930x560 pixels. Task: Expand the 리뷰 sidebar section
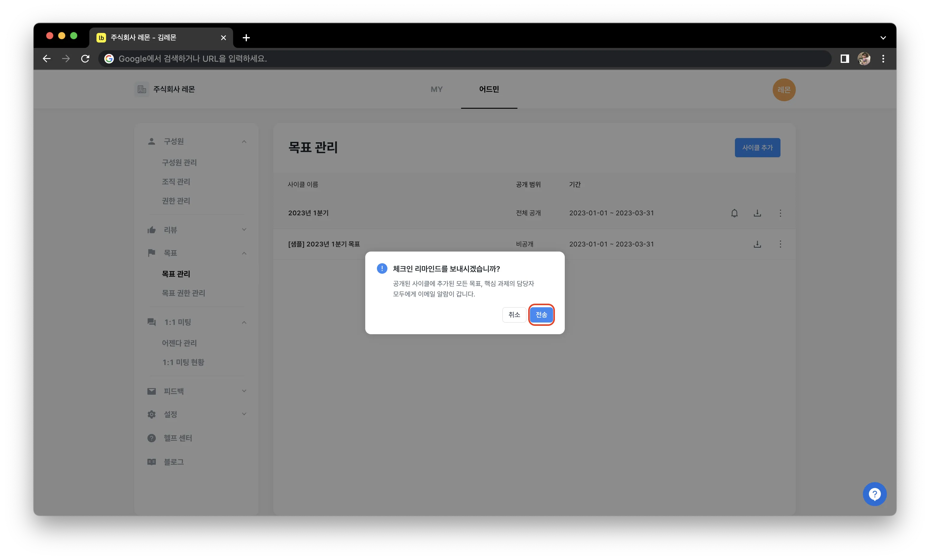click(244, 230)
